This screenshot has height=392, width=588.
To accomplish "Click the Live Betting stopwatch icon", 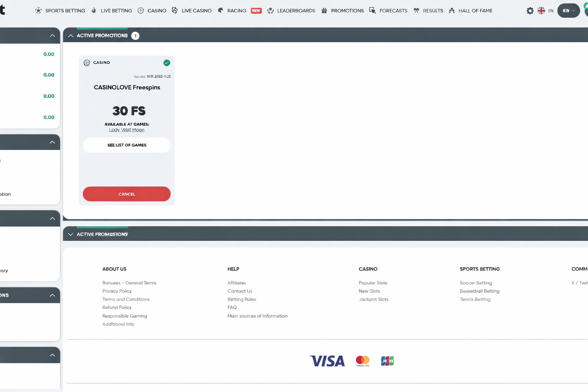I will pos(94,11).
